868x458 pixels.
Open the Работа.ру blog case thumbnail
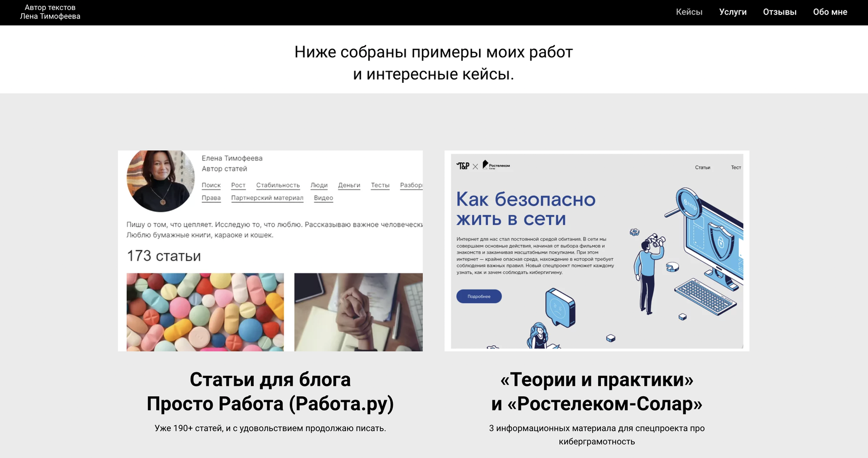click(x=270, y=251)
